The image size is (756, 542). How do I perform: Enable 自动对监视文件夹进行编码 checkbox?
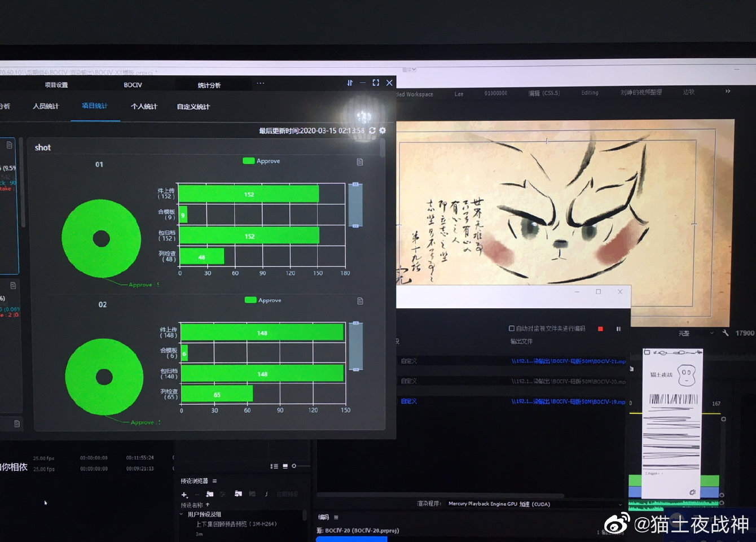coord(512,328)
